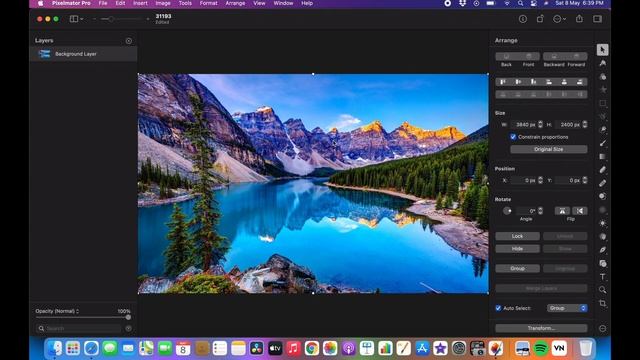This screenshot has height=360, width=640.
Task: Select the Type text tool
Action: point(602,277)
